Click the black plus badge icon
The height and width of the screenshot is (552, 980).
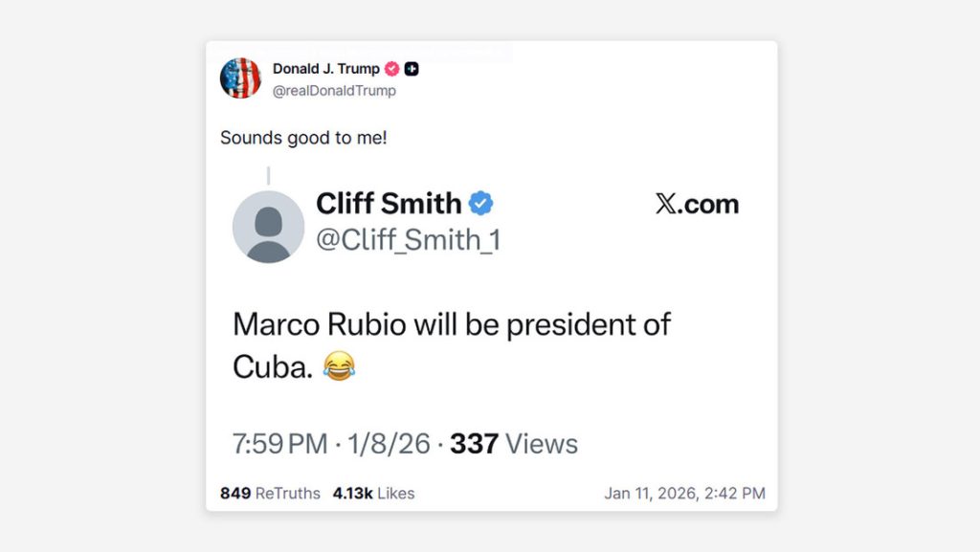412,69
